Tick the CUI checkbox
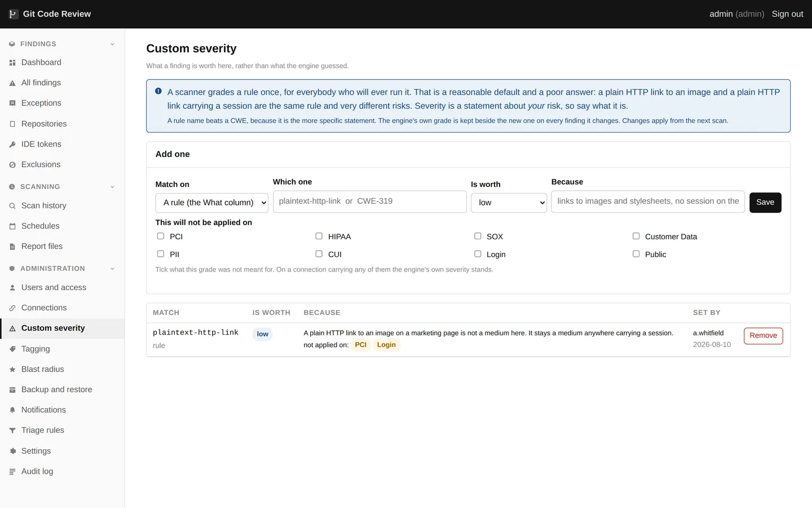812x508 pixels. pos(319,254)
